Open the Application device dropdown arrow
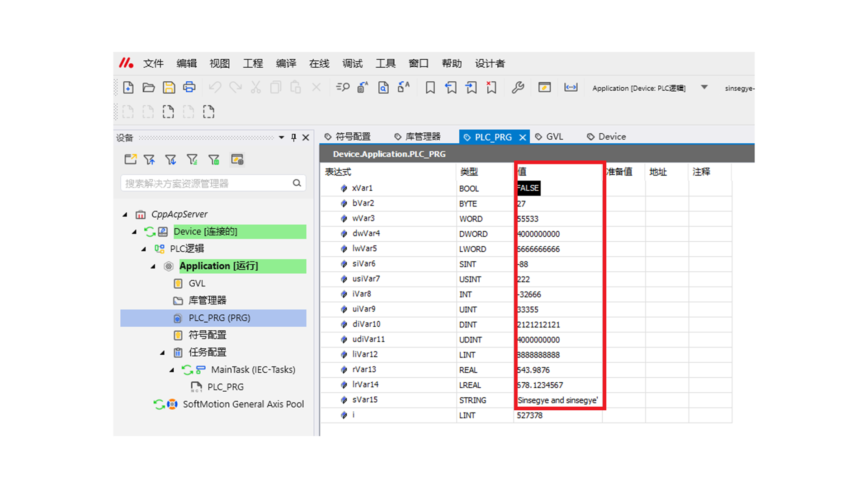Image resolution: width=868 pixels, height=488 pixels. point(704,88)
